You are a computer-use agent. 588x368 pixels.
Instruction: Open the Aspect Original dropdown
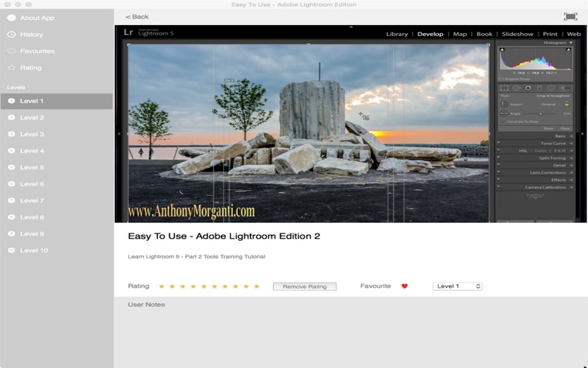pyautogui.click(x=550, y=105)
